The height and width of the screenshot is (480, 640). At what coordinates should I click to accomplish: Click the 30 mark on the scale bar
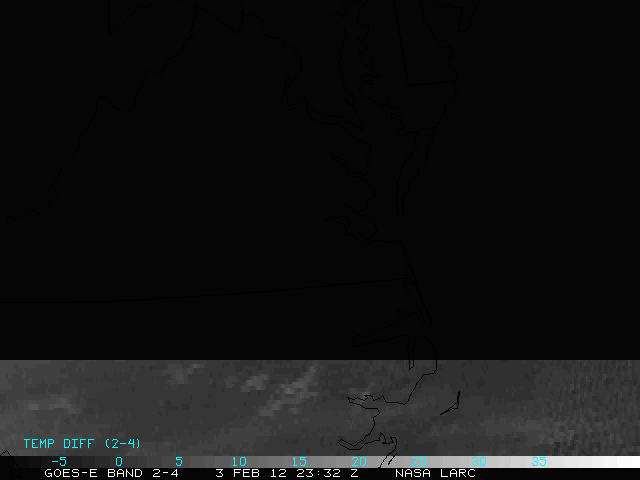(x=478, y=461)
